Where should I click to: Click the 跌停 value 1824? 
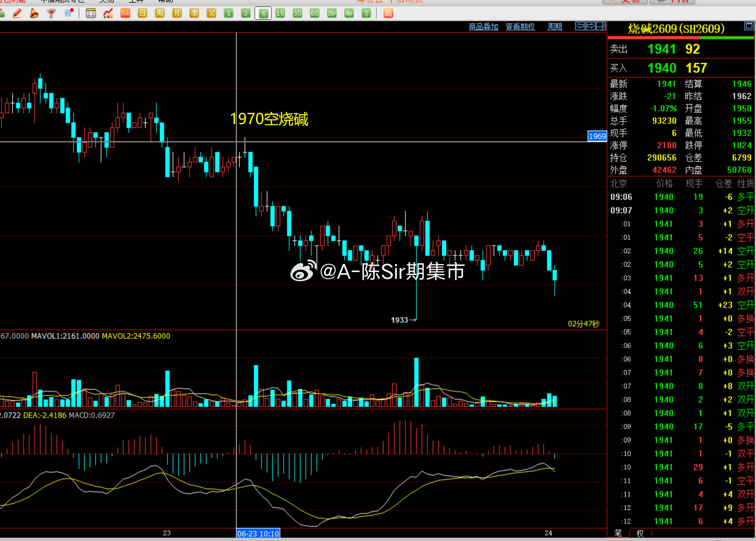[x=742, y=145]
